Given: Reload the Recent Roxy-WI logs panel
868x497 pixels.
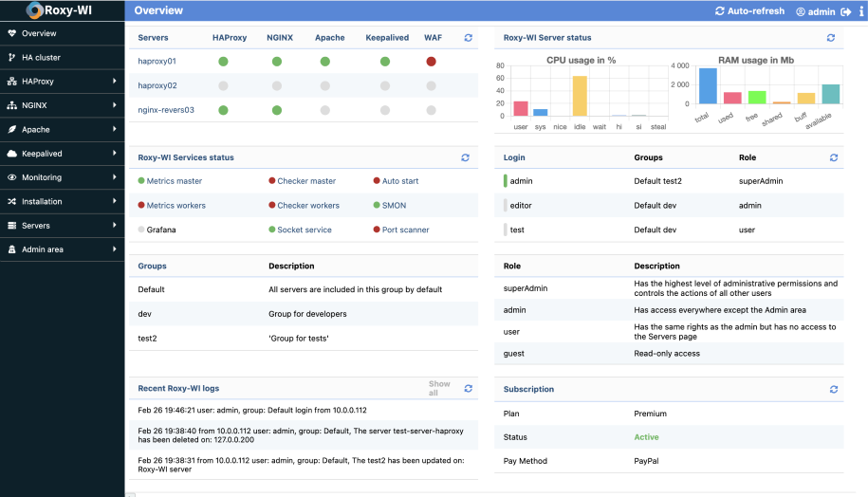Looking at the screenshot, I should (x=468, y=389).
